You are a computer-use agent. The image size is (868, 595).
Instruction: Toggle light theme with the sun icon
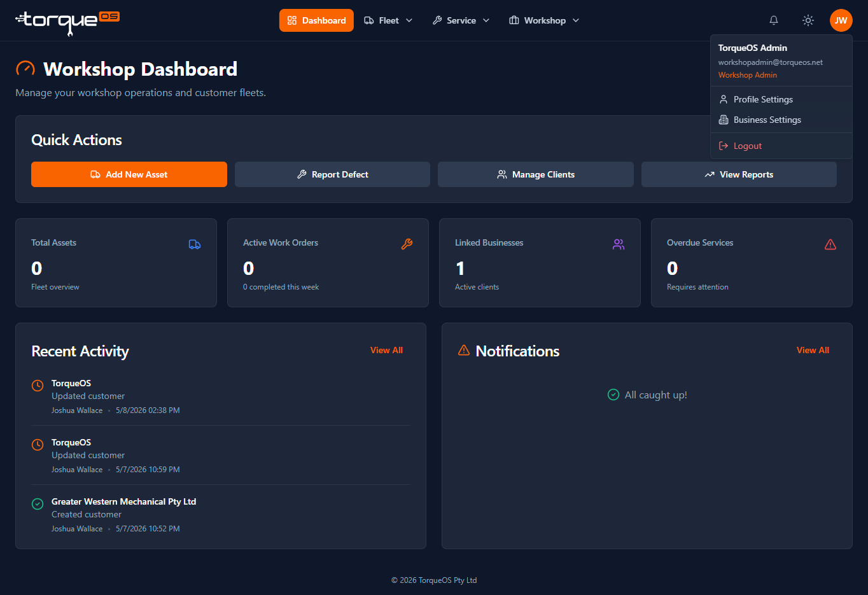tap(808, 20)
